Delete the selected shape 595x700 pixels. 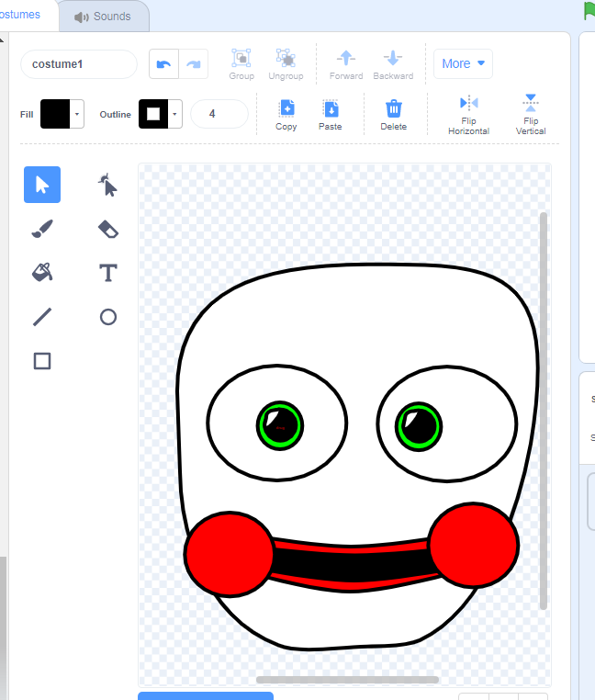pos(393,115)
